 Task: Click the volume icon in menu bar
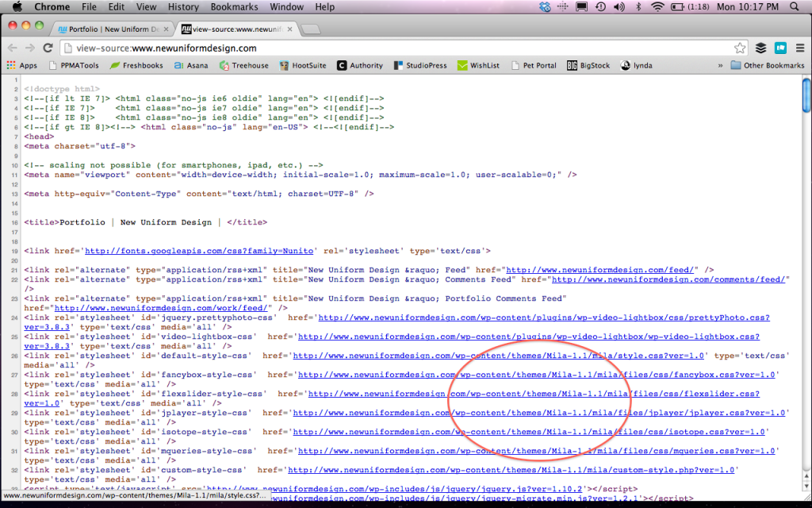619,6
